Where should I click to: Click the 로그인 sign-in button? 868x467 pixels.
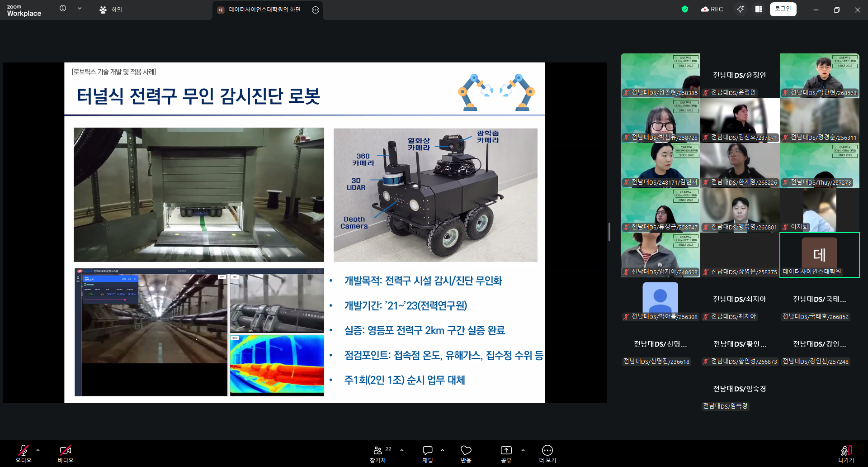click(783, 9)
